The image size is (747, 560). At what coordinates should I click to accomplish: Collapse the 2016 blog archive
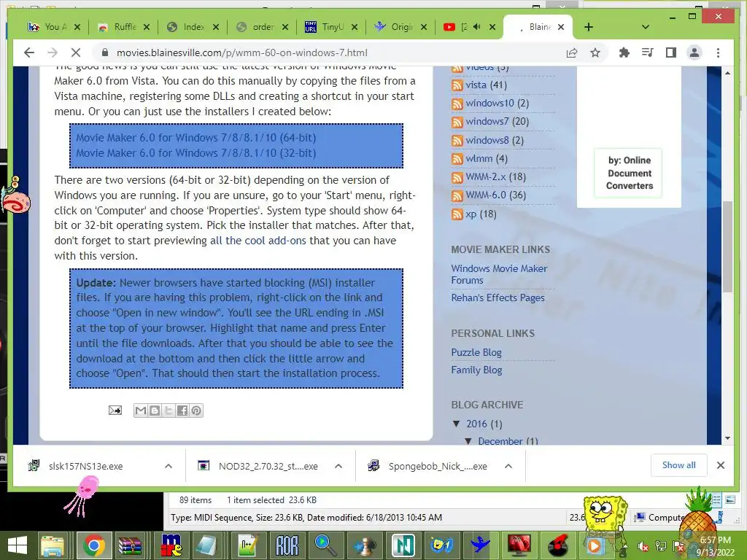coord(457,424)
